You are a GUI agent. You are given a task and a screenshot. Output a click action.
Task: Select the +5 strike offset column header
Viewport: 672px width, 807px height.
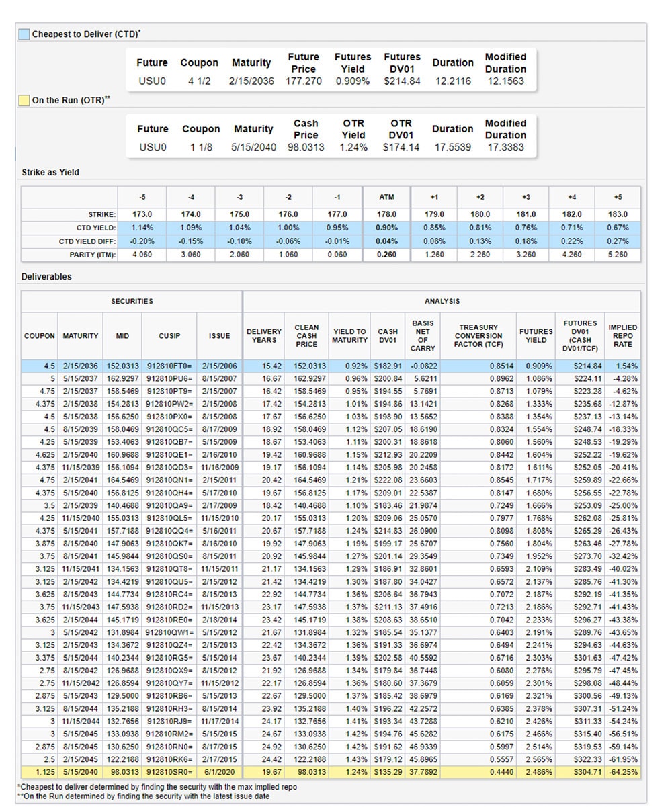coord(618,197)
